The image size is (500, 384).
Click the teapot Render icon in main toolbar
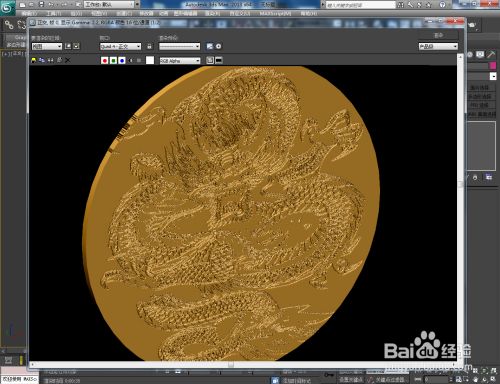(x=473, y=25)
